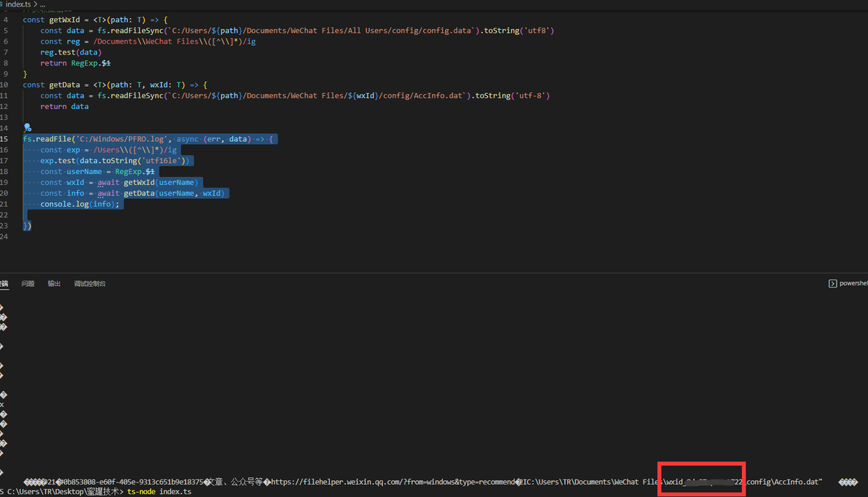Select the 终端 panel tab
The height and width of the screenshot is (497, 868).
point(4,283)
